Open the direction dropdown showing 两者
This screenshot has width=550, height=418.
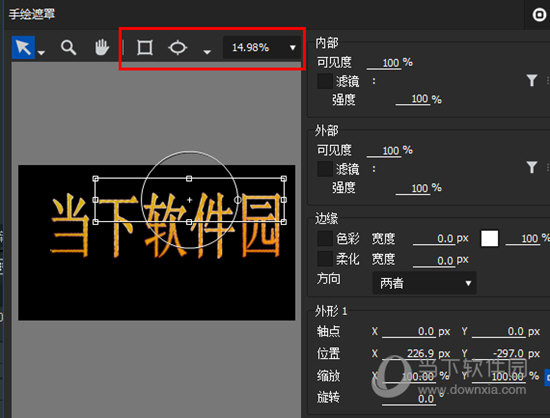424,283
